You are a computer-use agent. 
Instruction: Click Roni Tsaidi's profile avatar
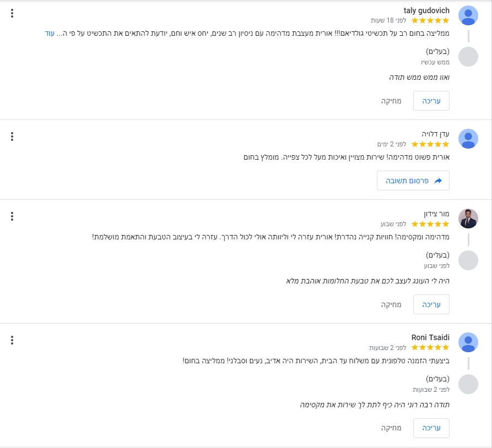(468, 342)
